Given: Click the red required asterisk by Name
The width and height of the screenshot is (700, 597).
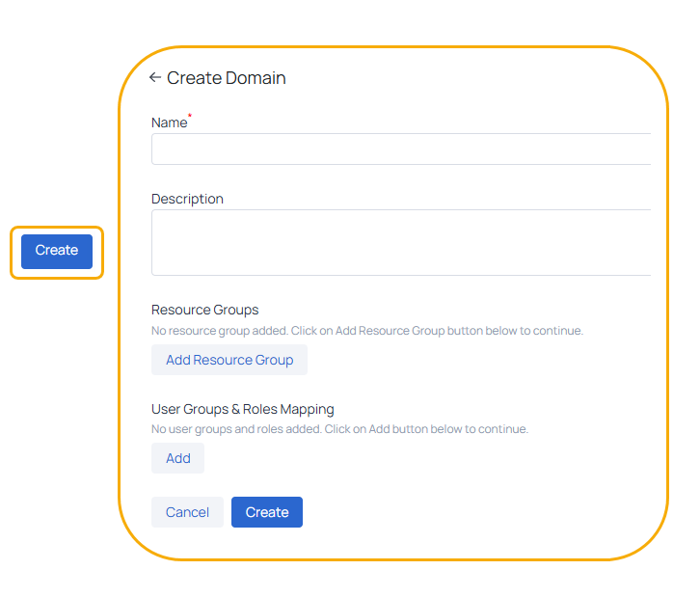Looking at the screenshot, I should pos(190,115).
